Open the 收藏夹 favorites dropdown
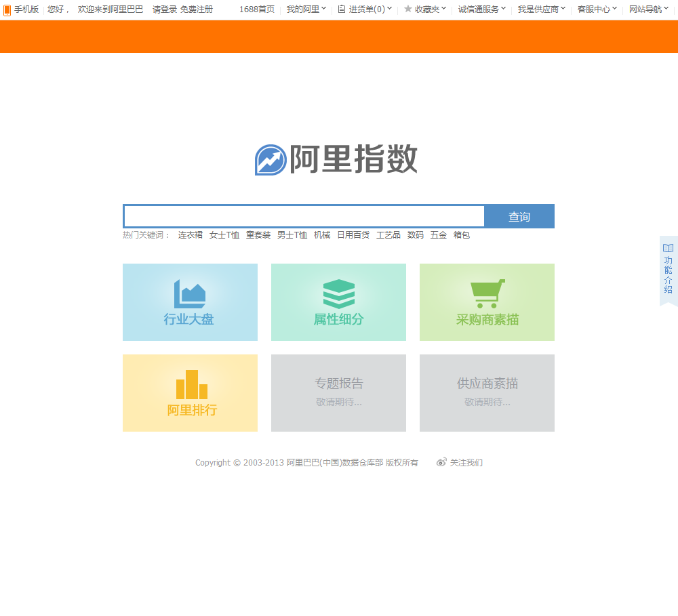Image resolution: width=678 pixels, height=616 pixels. (431, 9)
